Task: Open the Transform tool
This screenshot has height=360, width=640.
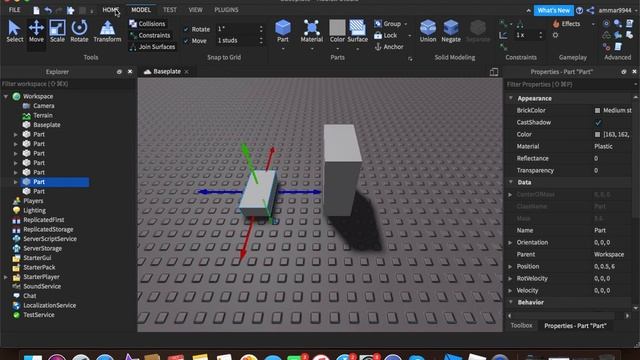Action: 107,31
